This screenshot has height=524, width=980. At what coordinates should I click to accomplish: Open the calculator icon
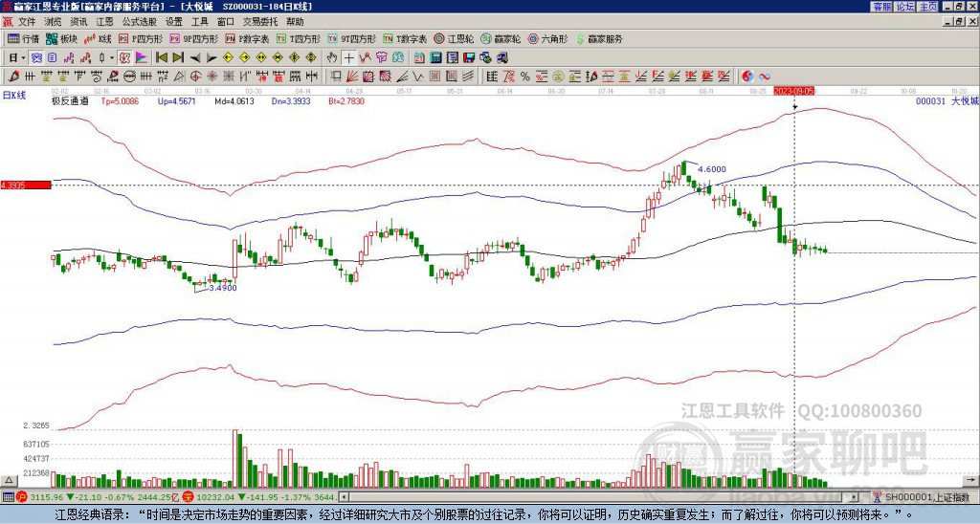(435, 58)
